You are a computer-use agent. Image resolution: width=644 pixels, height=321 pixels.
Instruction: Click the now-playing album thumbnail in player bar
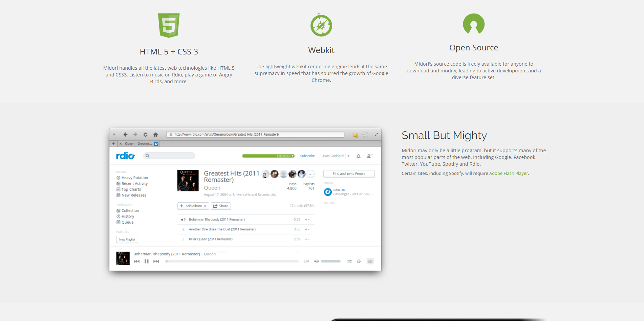click(123, 258)
